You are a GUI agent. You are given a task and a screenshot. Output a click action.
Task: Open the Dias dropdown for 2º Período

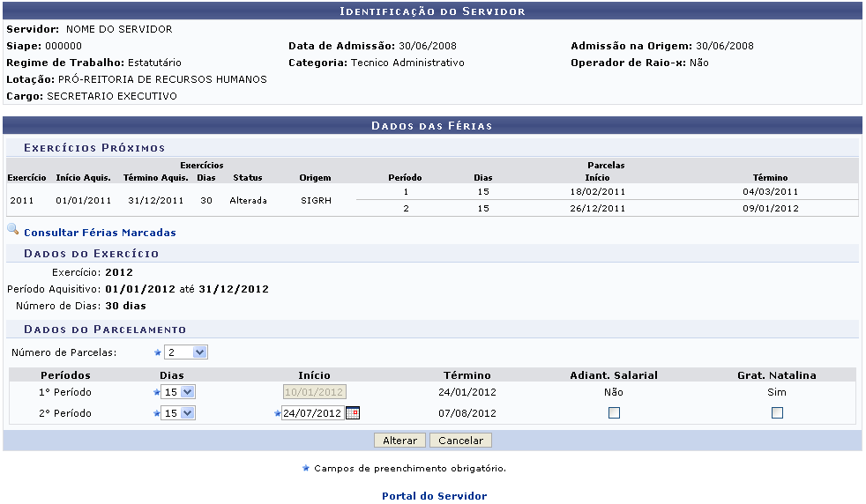(x=178, y=413)
